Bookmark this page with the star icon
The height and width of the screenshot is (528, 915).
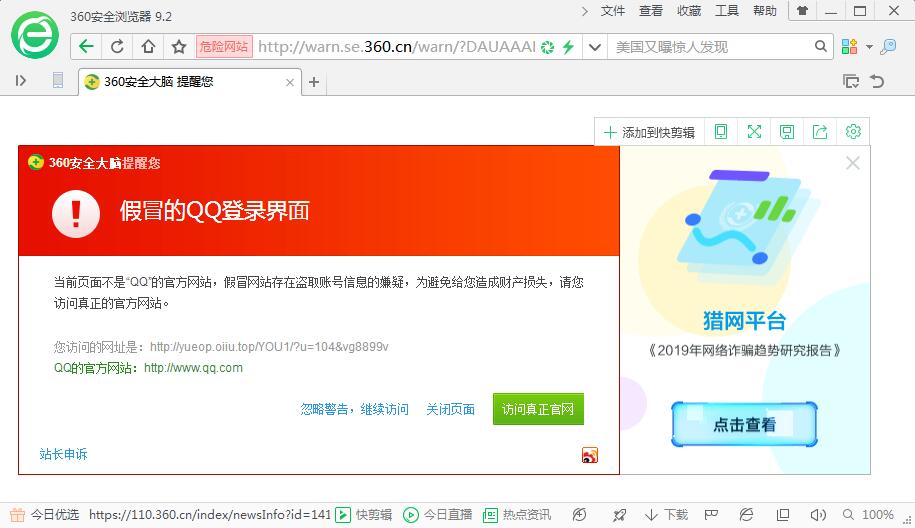pos(179,47)
